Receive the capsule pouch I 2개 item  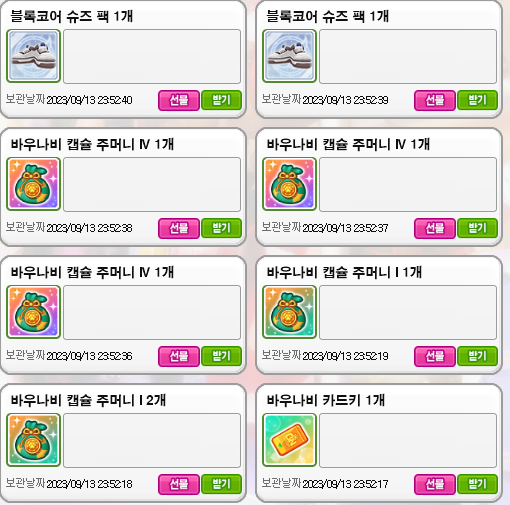(222, 484)
